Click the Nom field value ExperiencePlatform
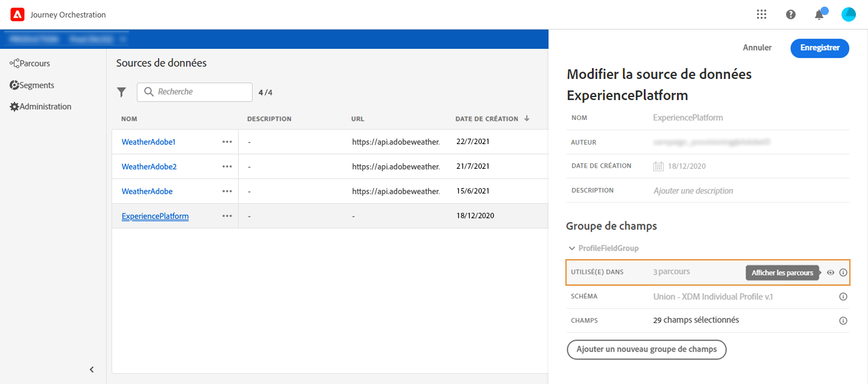 (x=688, y=118)
